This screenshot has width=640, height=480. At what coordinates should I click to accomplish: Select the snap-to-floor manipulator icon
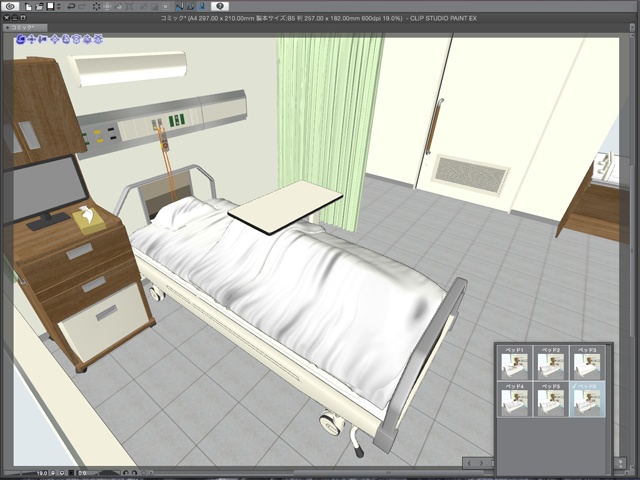[x=98, y=39]
